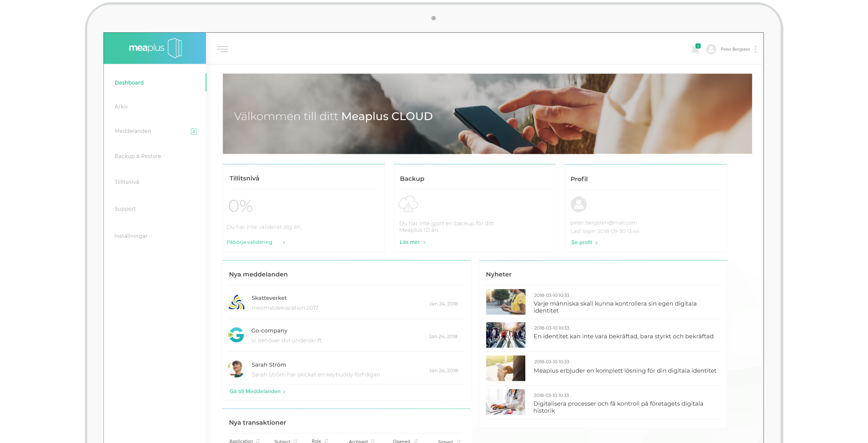Click Gå till Meddelanden link
The width and height of the screenshot is (868, 443).
tap(257, 391)
